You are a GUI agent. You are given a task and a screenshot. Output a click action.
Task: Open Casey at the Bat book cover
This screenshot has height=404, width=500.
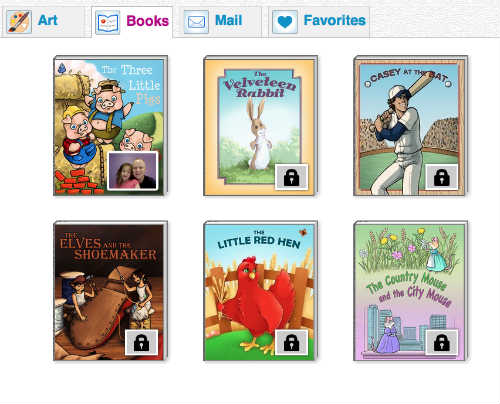[411, 126]
